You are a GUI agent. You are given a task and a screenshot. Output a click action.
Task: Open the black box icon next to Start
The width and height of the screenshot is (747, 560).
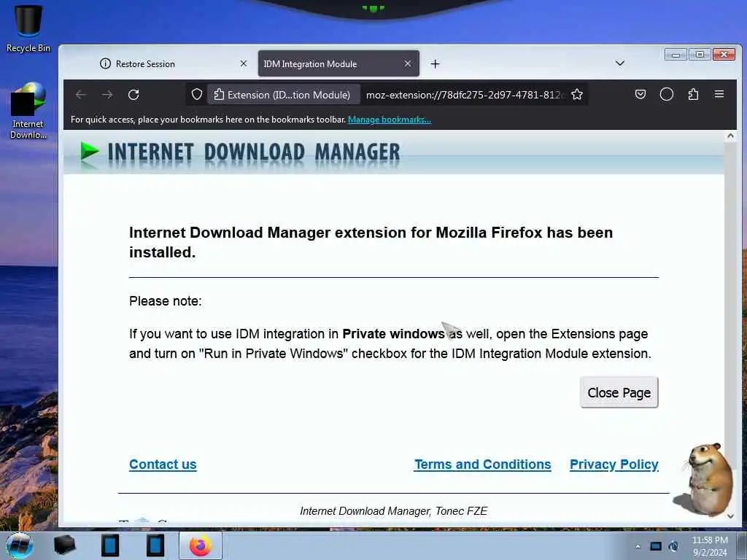(x=65, y=545)
